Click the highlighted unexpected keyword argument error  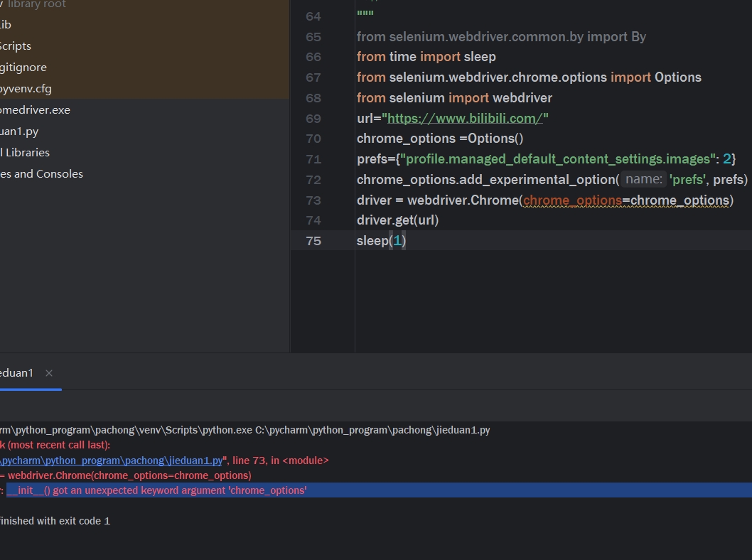[x=156, y=490]
